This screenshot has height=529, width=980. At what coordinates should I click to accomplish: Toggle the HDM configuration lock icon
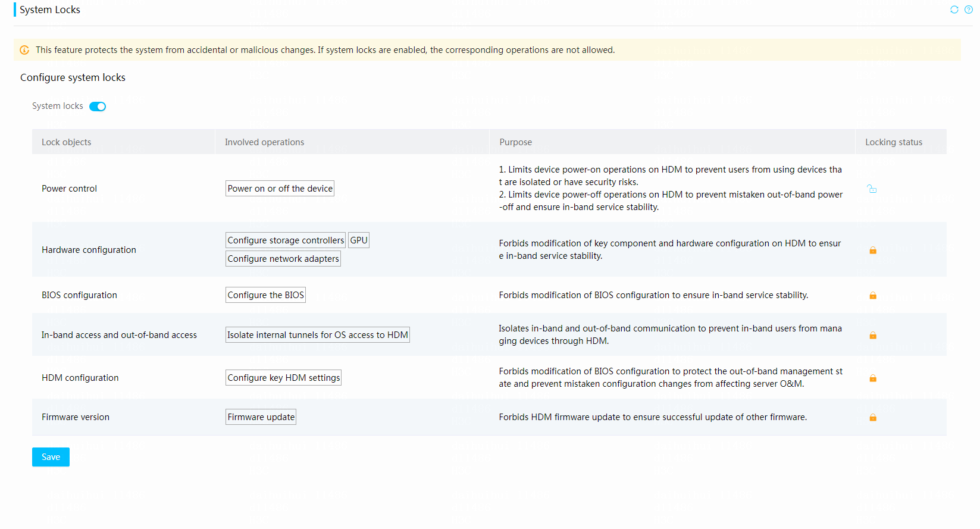873,378
